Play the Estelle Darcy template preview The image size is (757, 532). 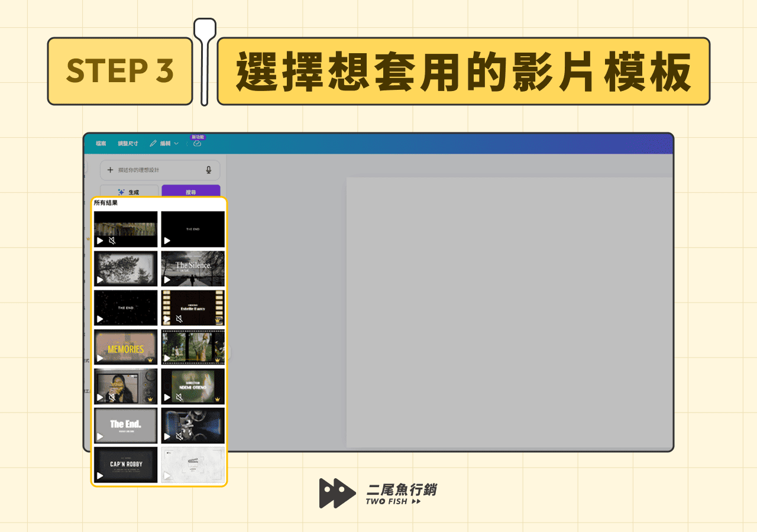[167, 319]
